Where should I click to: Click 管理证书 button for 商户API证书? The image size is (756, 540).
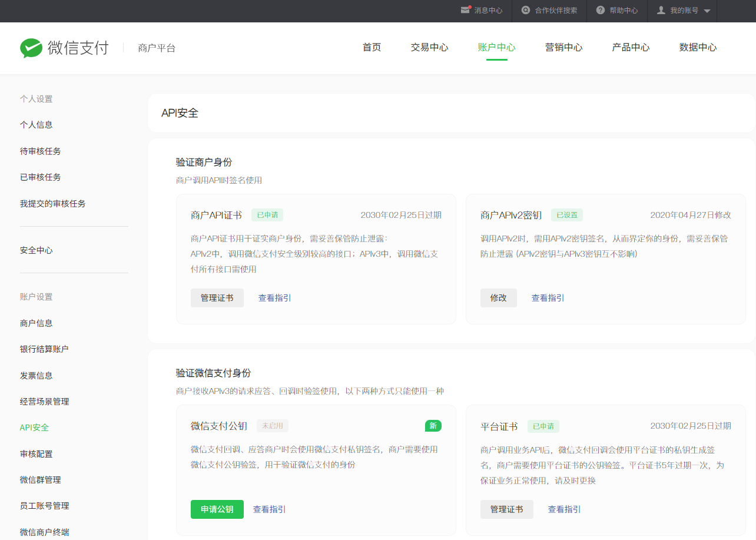tap(217, 298)
